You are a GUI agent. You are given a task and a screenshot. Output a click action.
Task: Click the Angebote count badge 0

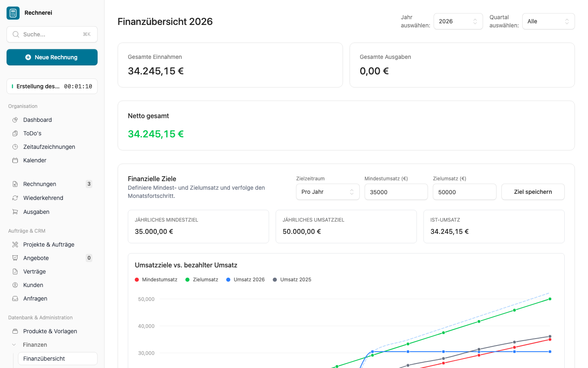89,258
